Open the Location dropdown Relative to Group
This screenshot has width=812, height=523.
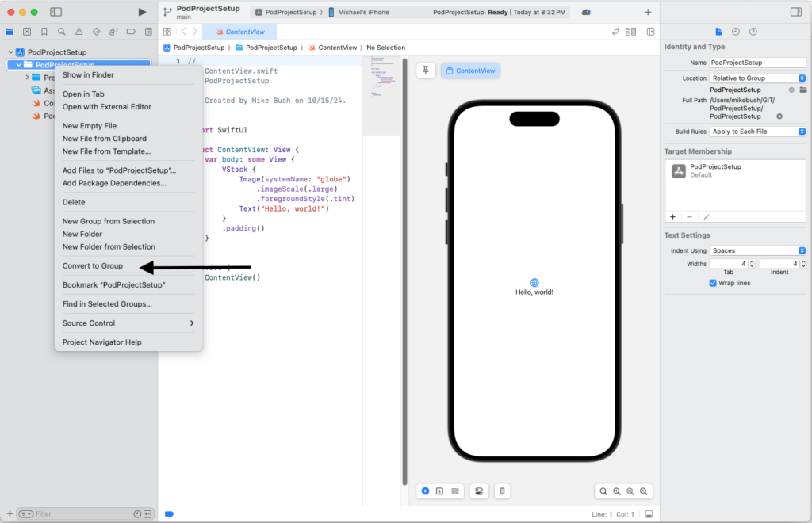point(757,78)
